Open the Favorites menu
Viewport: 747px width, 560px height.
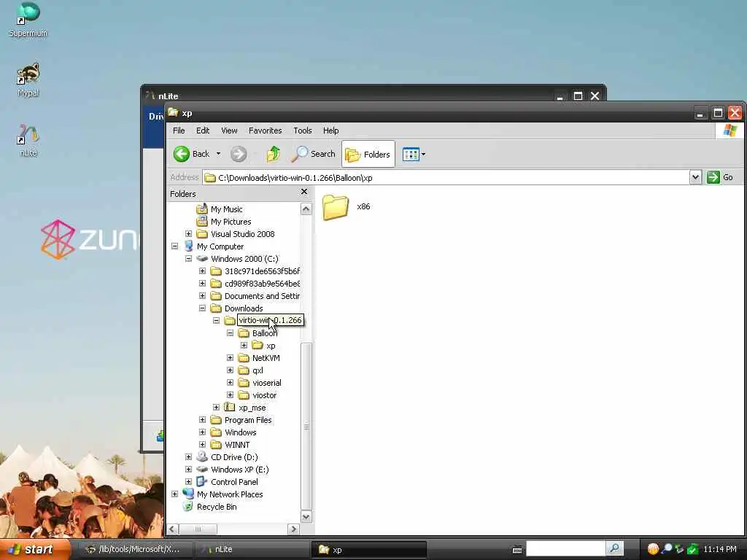[x=266, y=131]
